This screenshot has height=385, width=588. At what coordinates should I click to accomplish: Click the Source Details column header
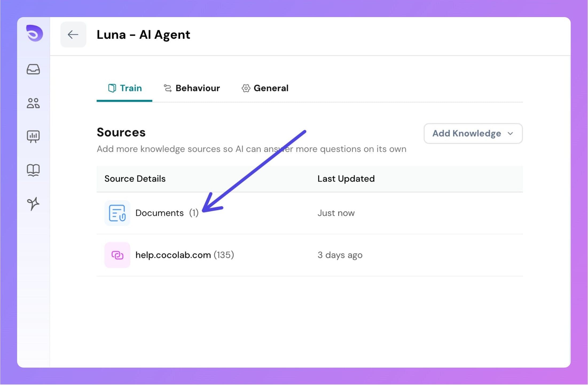coord(135,179)
